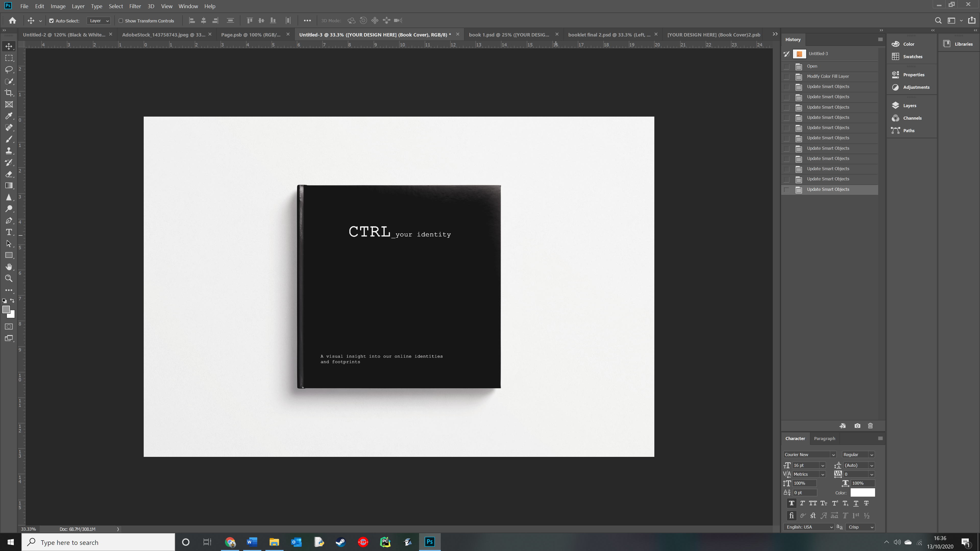
Task: Switch to the Paragraph tab
Action: tap(824, 439)
